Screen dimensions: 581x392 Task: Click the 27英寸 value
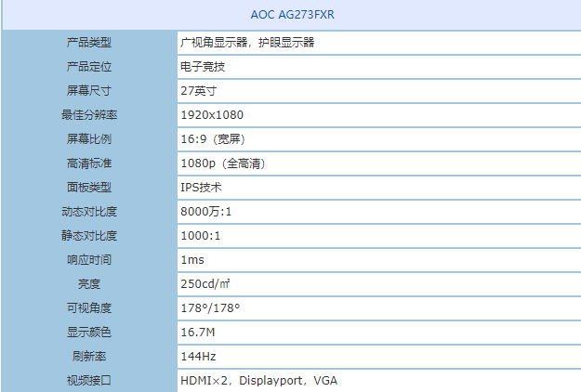coord(199,91)
